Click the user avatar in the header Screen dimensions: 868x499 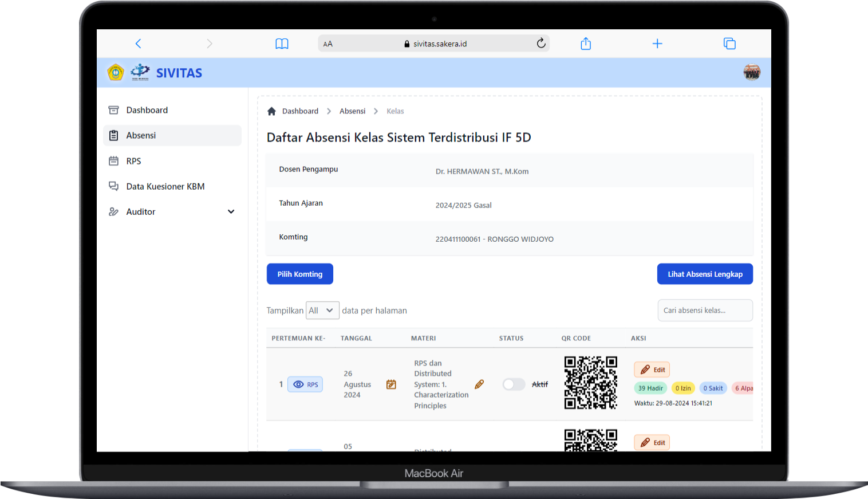pos(752,72)
